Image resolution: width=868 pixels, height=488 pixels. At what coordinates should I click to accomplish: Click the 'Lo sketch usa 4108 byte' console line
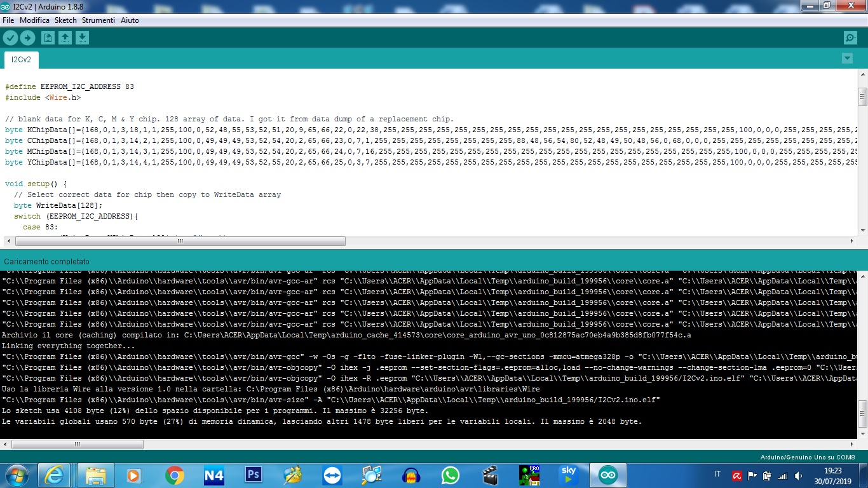[x=215, y=410]
